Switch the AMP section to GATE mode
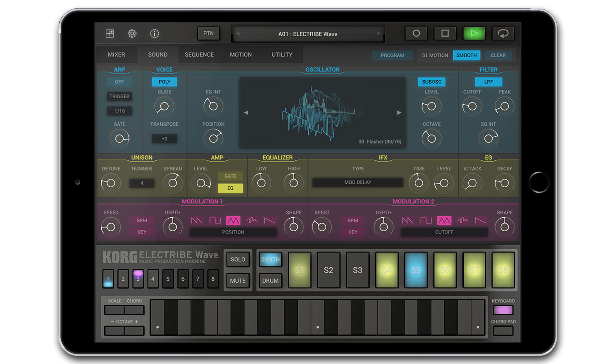616x364 pixels. point(230,176)
